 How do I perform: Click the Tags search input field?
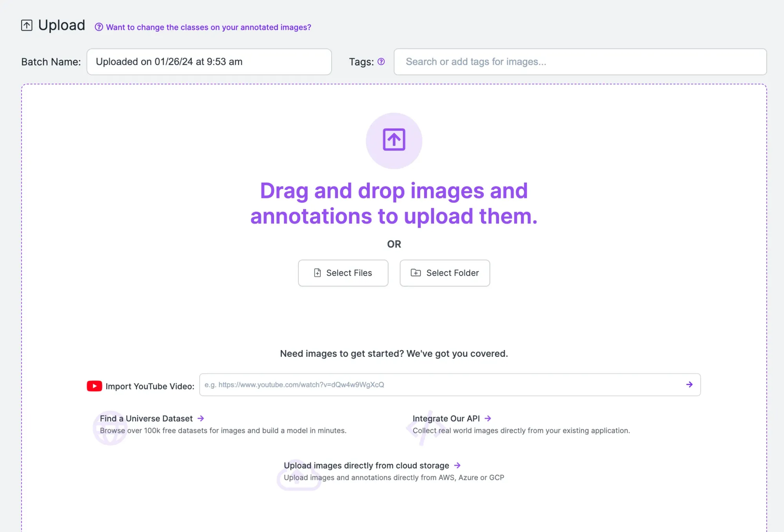coord(580,62)
